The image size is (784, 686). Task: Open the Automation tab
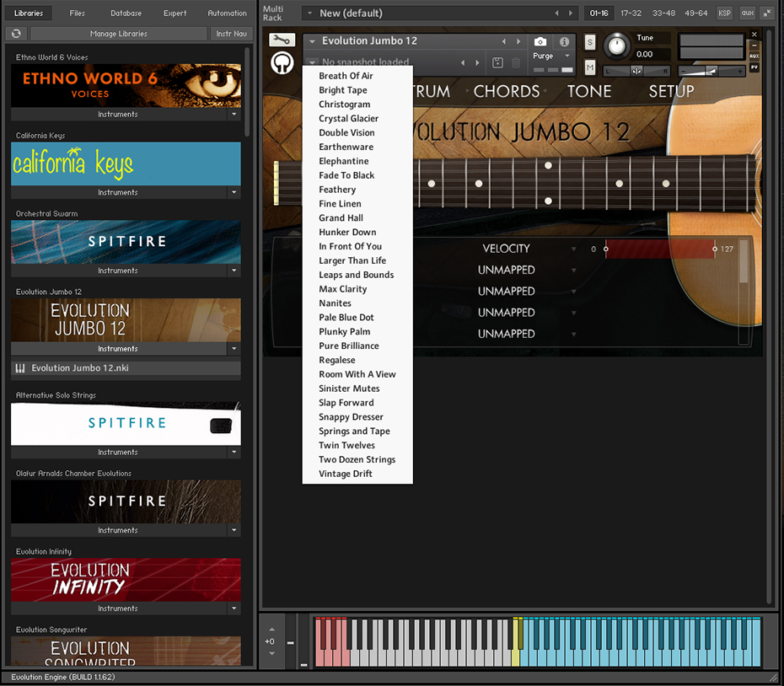click(228, 13)
